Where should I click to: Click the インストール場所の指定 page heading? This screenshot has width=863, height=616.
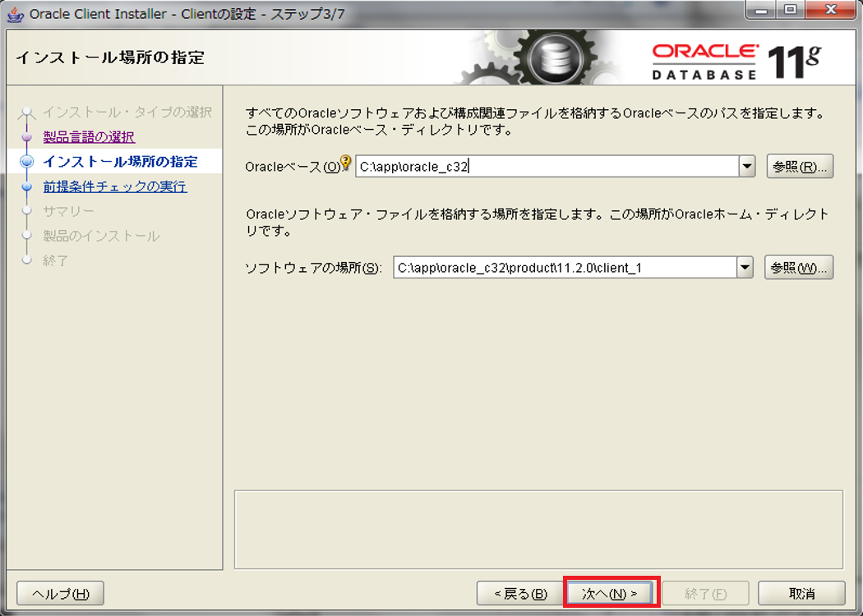110,57
